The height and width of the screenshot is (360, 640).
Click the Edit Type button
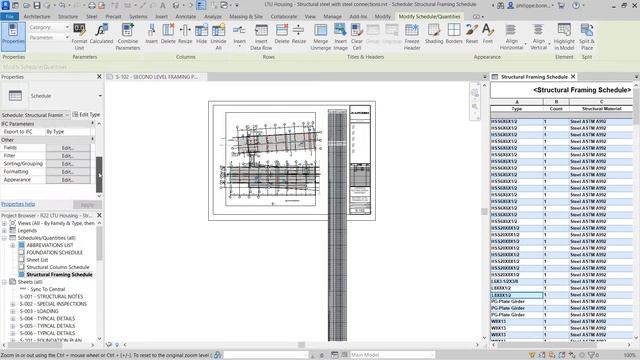(86, 115)
